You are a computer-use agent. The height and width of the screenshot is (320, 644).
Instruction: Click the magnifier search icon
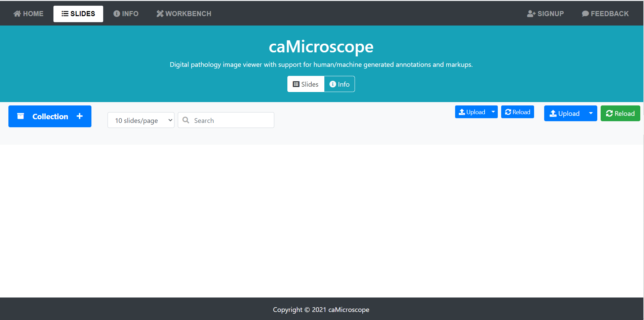point(186,120)
